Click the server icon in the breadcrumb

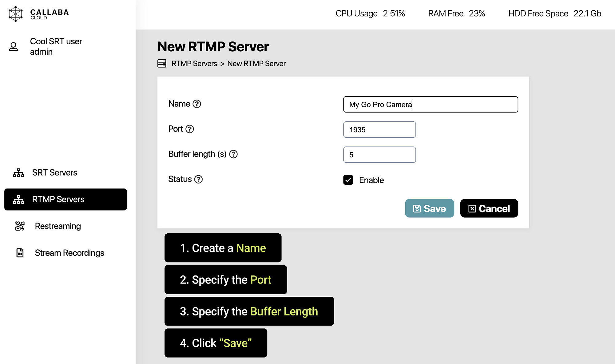(x=162, y=63)
